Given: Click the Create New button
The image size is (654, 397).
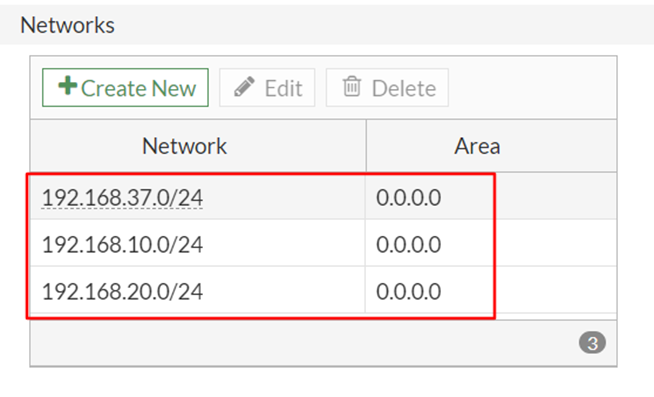Looking at the screenshot, I should [x=125, y=88].
